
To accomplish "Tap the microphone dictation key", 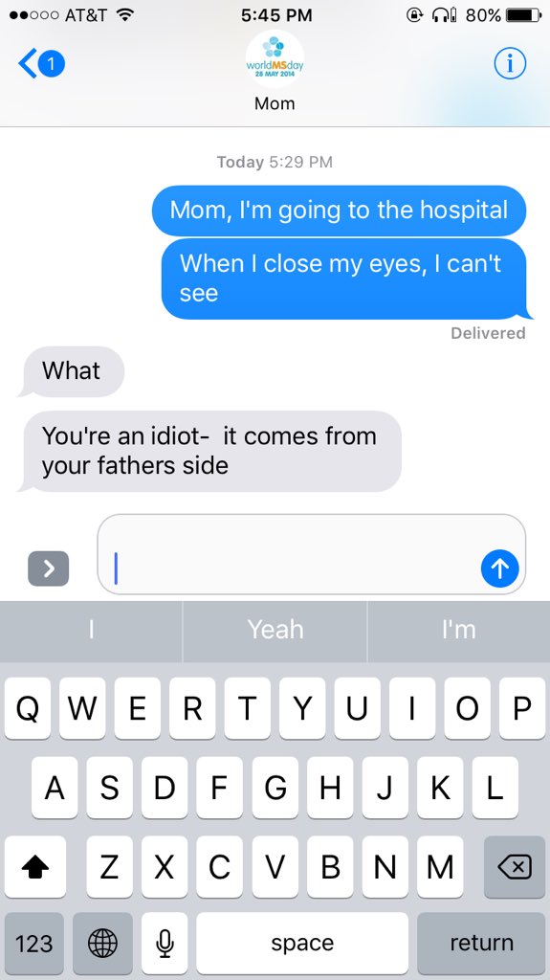I will (165, 943).
